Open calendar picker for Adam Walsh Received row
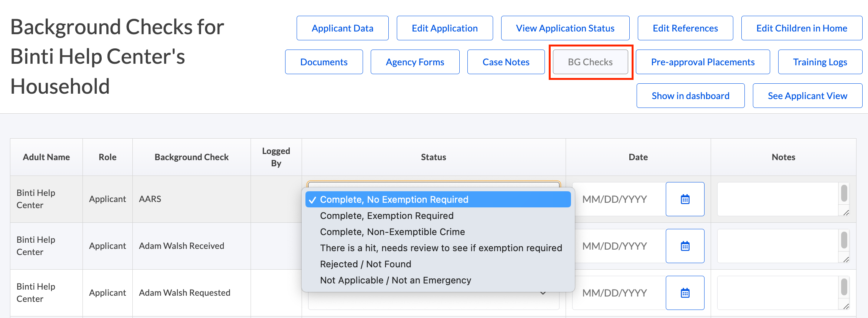 685,246
